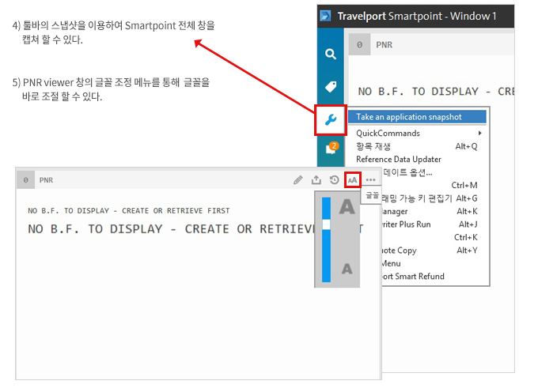Click the small A to decrease font
Screen dimensions: 538x392
[x=347, y=269]
